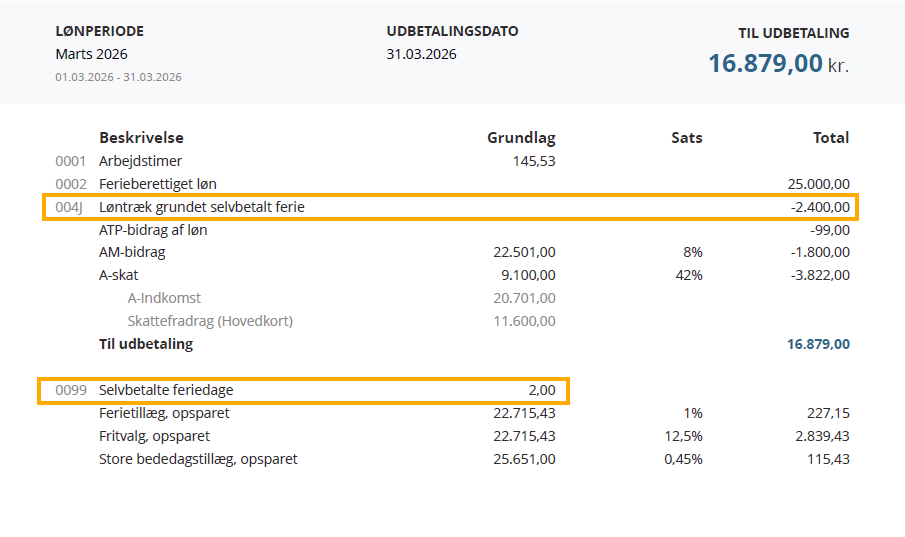Click the Fritvalg, opsparet row label

pos(154,437)
